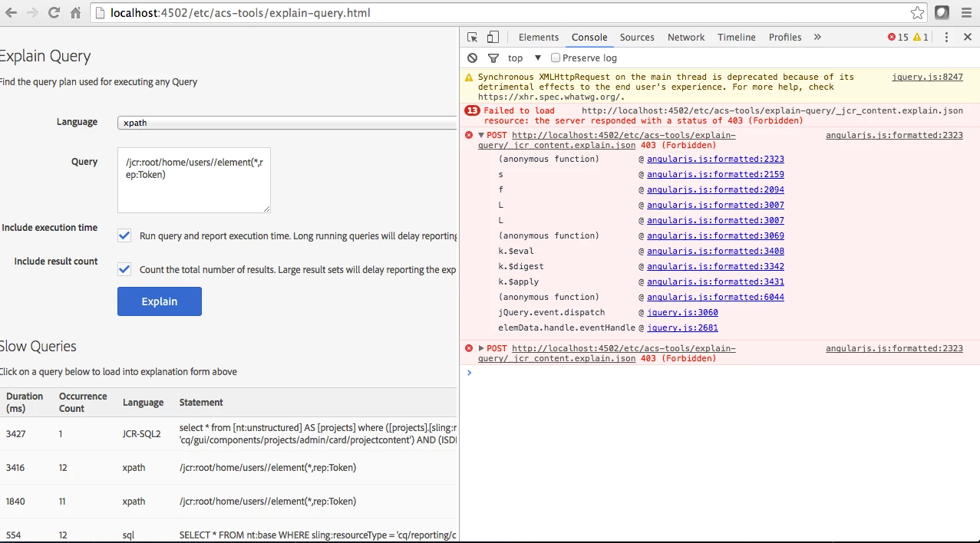Click the Duration (ms) column header
This screenshot has height=543, width=980.
25,403
